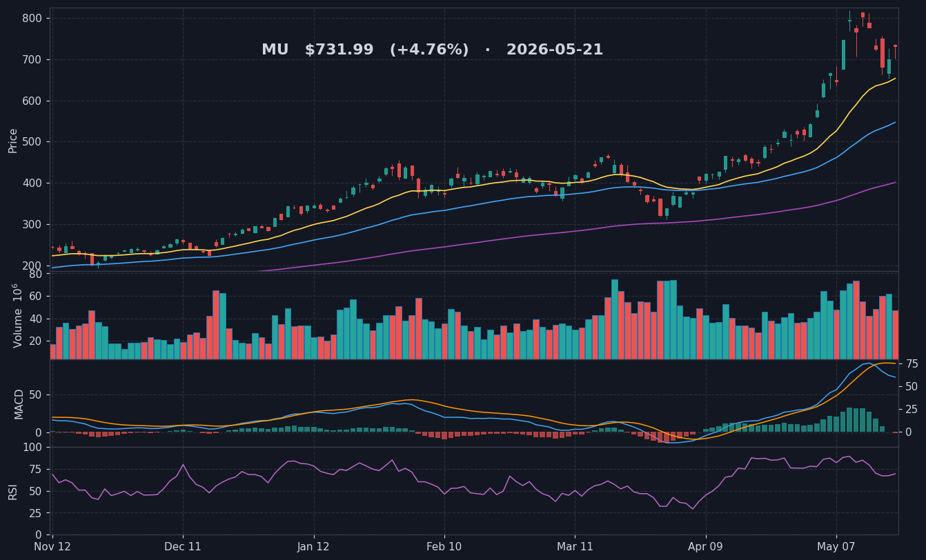Click the 200 tick on the Price axis
Image resolution: width=926 pixels, height=560 pixels.
tap(32, 266)
